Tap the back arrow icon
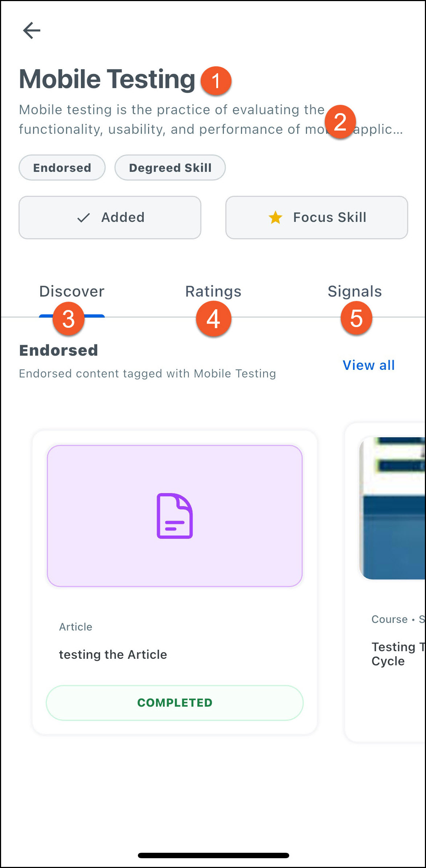This screenshot has width=426, height=868. click(x=32, y=30)
